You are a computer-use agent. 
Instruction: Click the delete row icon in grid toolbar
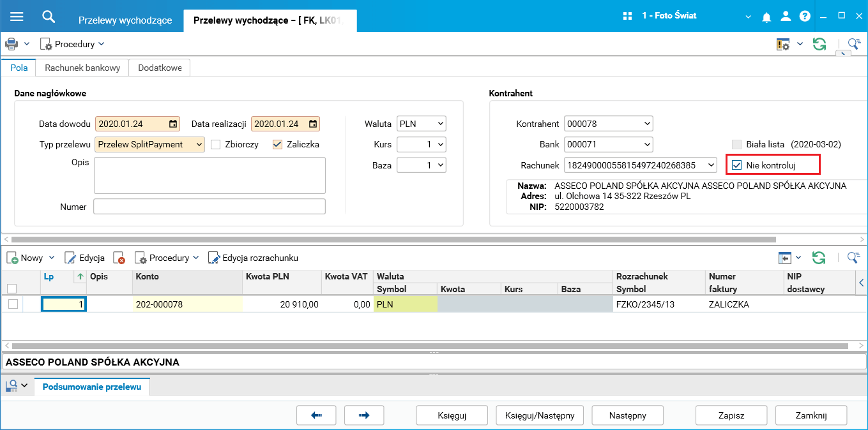[x=119, y=258]
